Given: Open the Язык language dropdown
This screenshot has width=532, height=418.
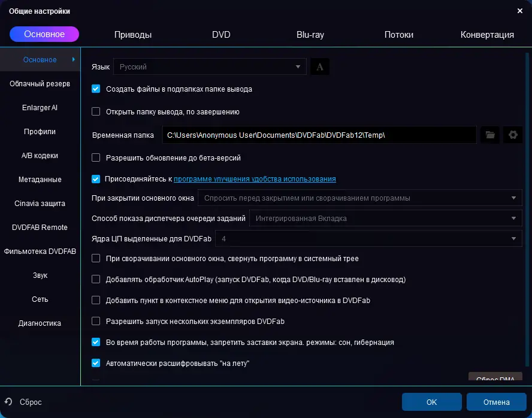Looking at the screenshot, I should tap(210, 67).
